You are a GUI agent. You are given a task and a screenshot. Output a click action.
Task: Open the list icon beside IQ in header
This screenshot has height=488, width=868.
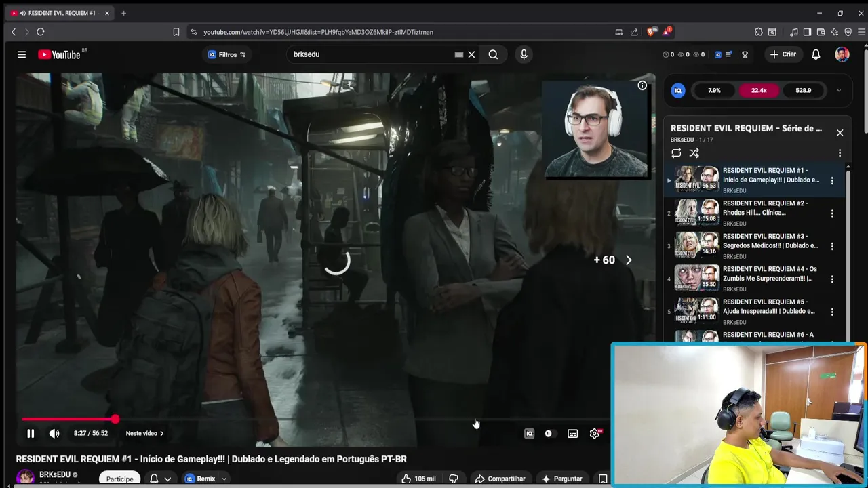tap(729, 54)
